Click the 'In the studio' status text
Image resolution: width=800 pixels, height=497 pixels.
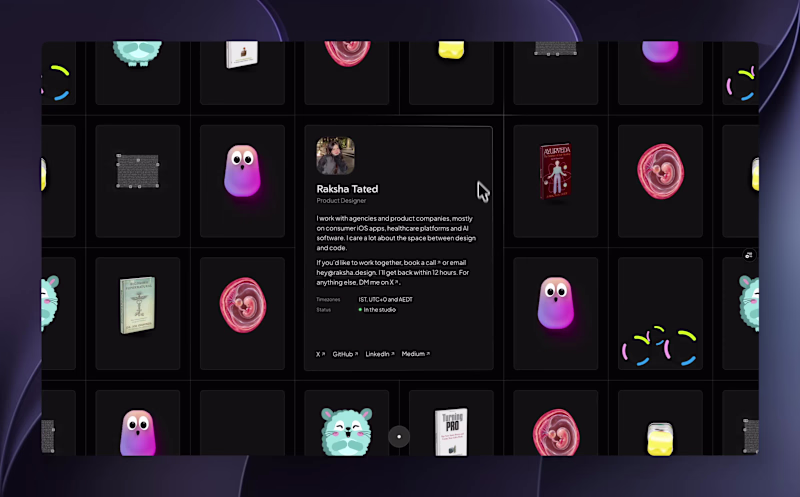point(380,310)
